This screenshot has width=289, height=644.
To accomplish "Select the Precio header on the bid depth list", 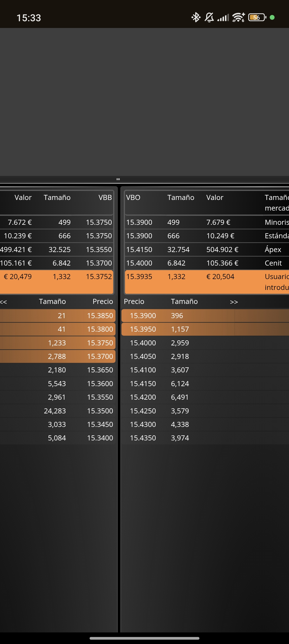I will pos(103,301).
